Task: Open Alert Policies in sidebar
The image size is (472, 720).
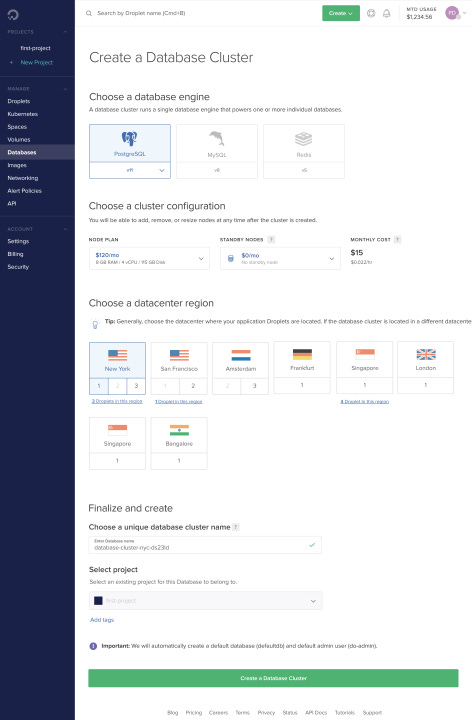Action: [x=24, y=191]
